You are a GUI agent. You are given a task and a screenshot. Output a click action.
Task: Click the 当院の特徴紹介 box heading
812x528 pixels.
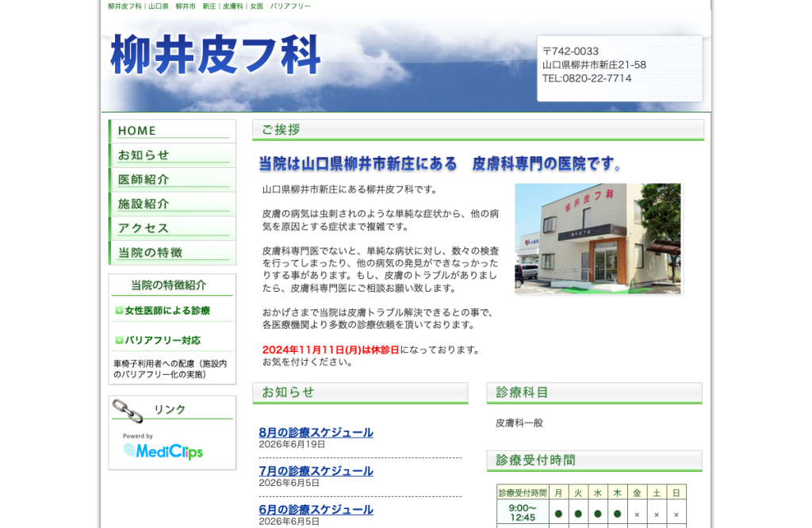click(168, 285)
